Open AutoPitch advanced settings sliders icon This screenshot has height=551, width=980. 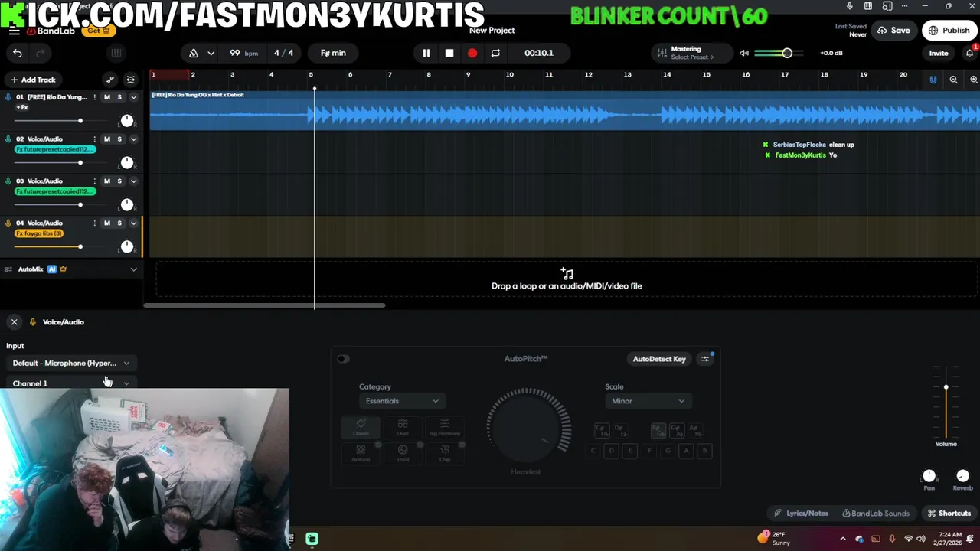[705, 359]
